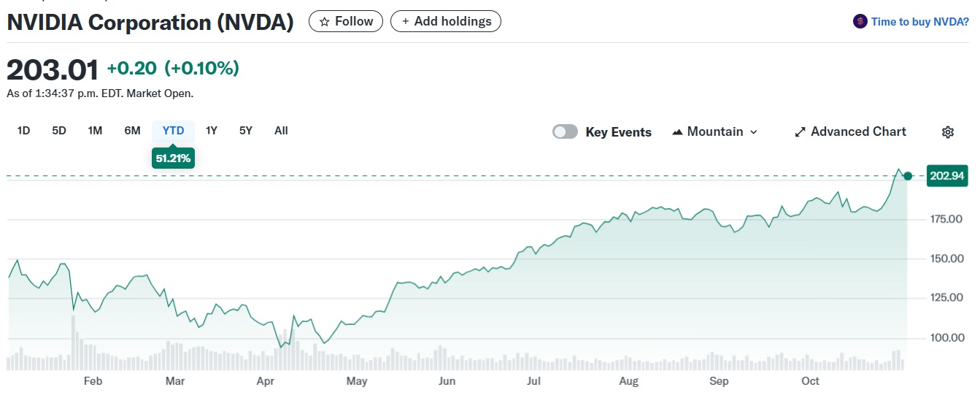
Task: Click the plus icon in Add holdings
Action: coord(406,22)
